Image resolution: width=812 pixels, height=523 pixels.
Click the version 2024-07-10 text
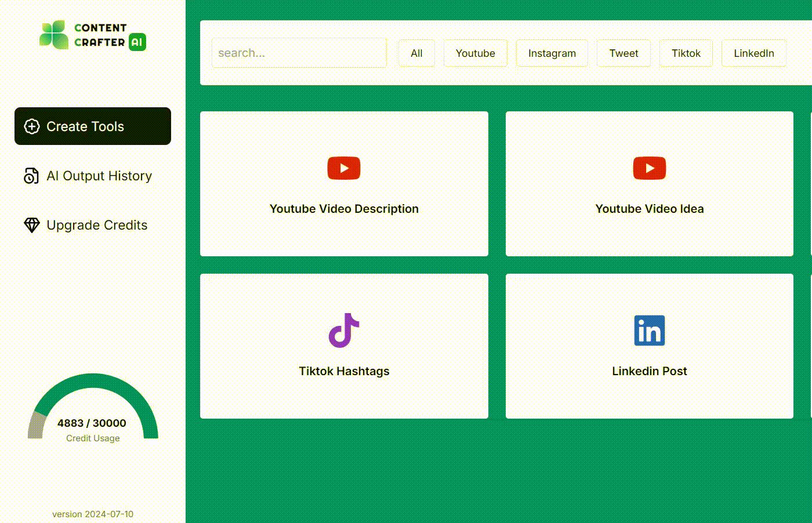coord(93,514)
